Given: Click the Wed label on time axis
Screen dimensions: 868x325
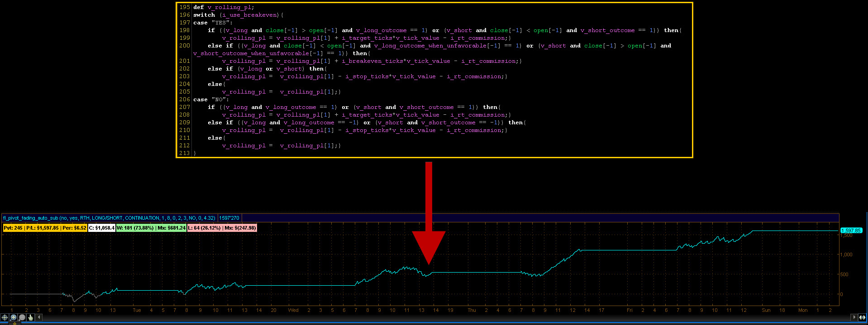Looking at the screenshot, I should (x=293, y=310).
